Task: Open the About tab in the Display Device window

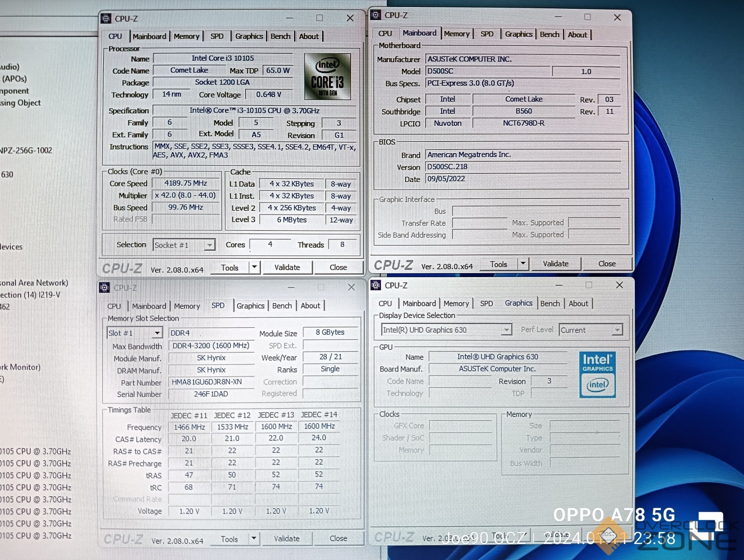Action: (578, 303)
